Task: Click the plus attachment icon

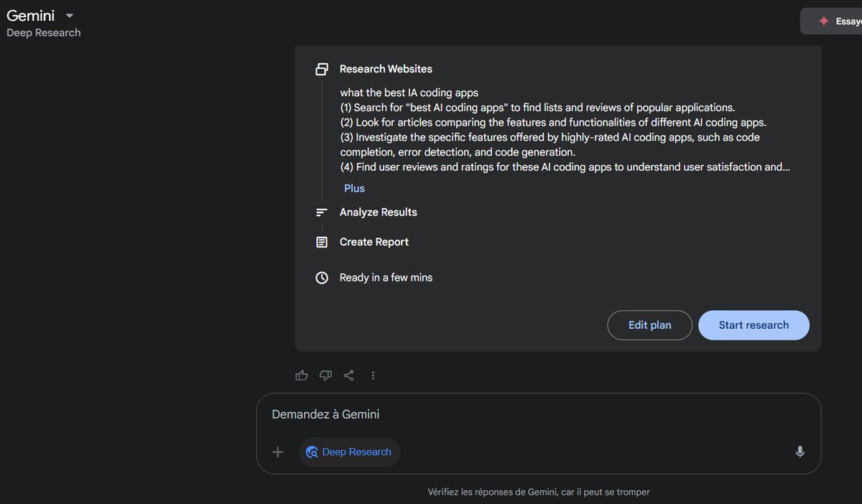Action: [x=278, y=452]
